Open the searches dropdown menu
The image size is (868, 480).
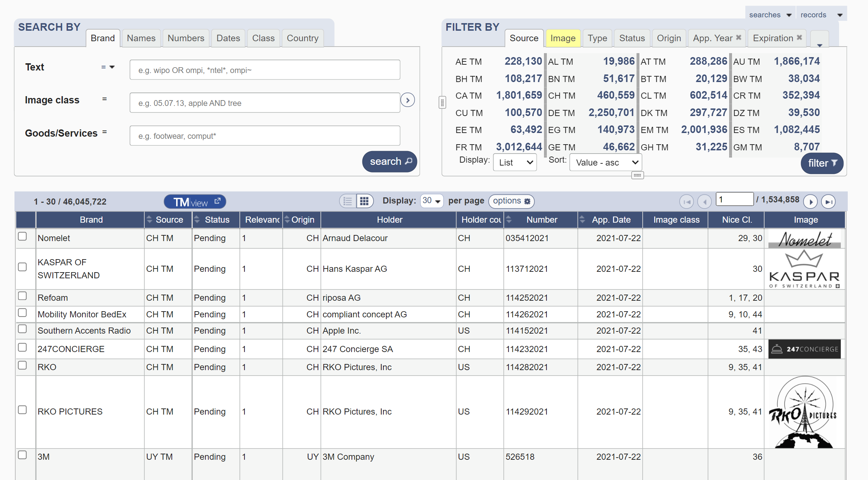point(770,14)
